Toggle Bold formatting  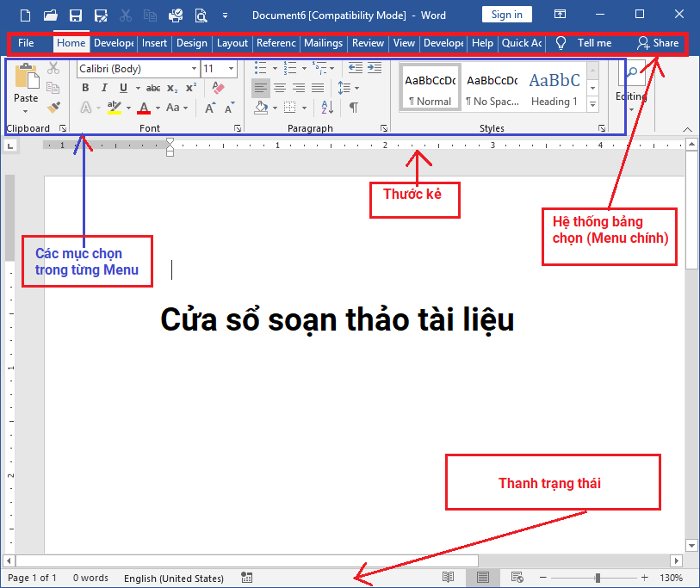point(85,88)
